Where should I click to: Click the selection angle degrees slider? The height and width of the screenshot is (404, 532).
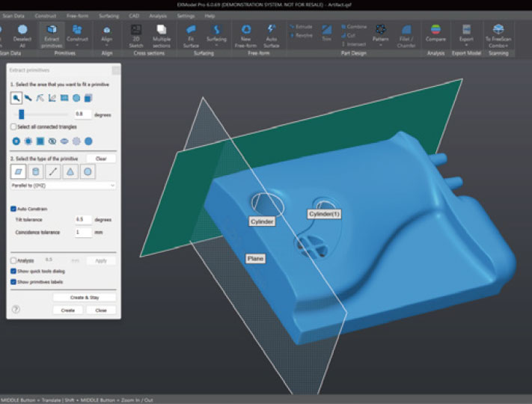point(22,114)
